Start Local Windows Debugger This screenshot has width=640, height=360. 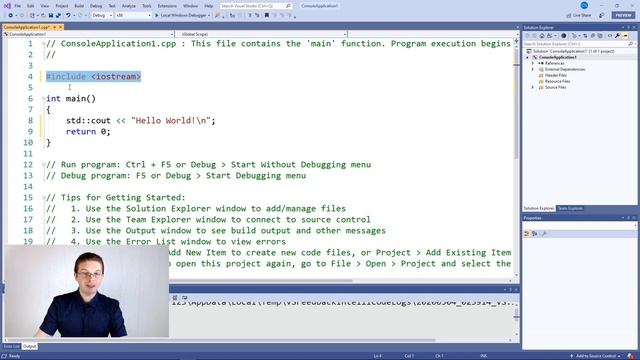pyautogui.click(x=180, y=15)
